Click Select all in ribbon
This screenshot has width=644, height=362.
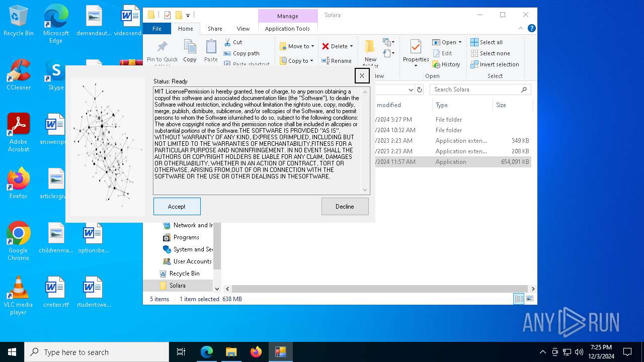click(487, 42)
